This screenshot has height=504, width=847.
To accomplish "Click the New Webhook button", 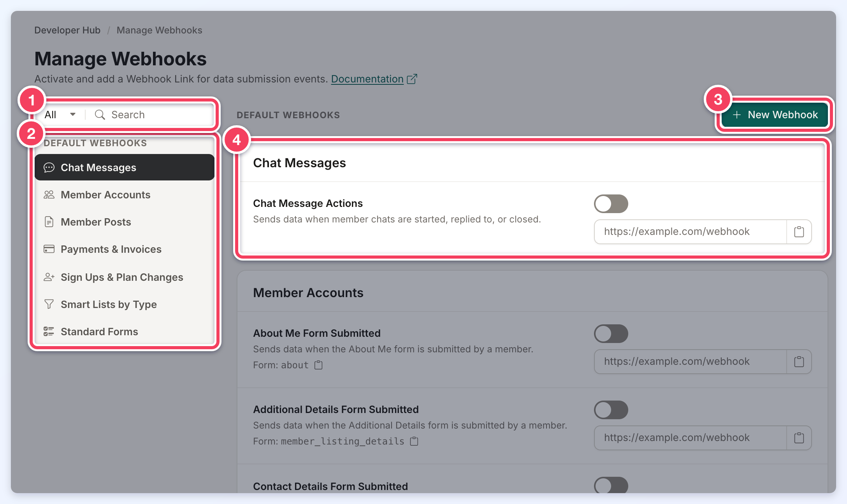I will coord(775,115).
